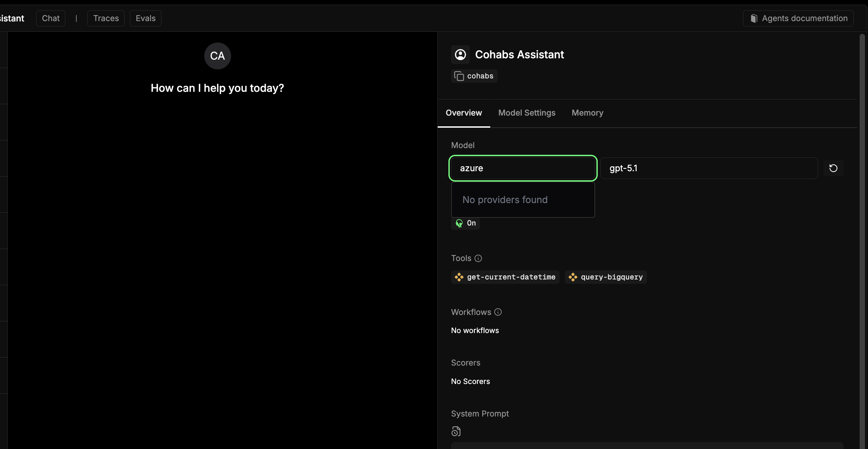Click the System Prompt copy icon
Viewport: 868px width, 449px height.
pos(456,432)
